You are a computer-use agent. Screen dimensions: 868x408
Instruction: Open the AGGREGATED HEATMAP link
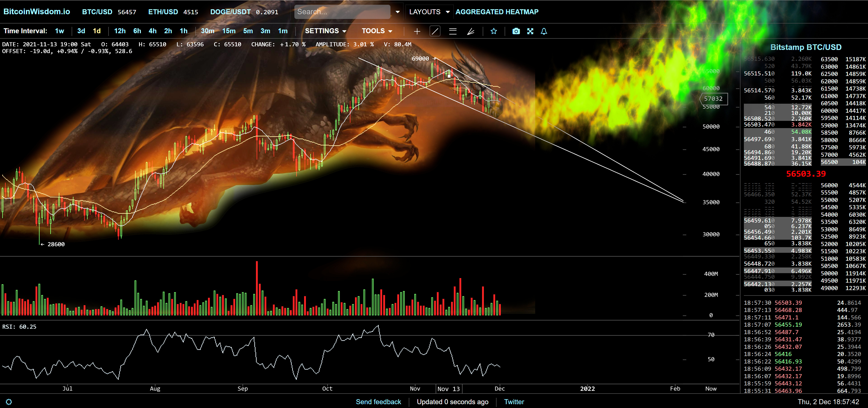click(x=497, y=12)
